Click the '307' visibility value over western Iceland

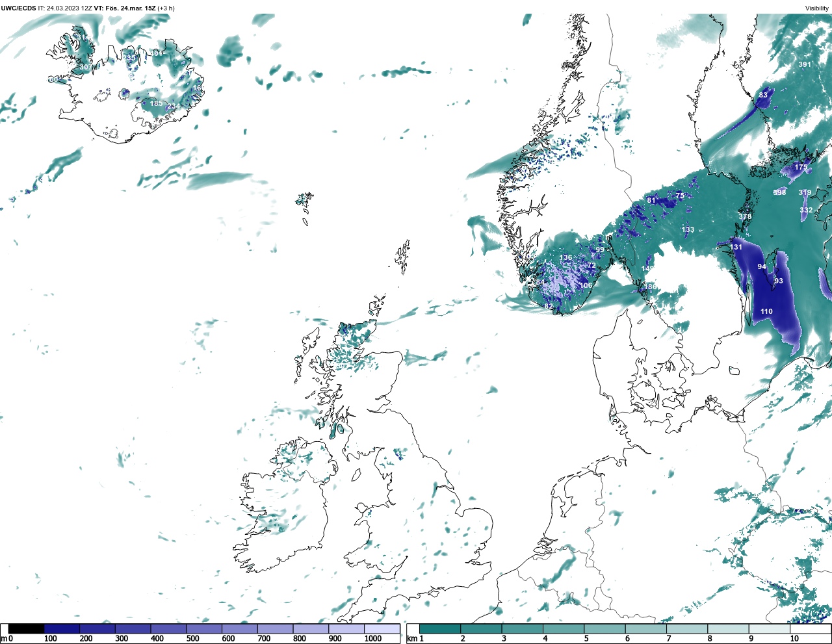tap(86, 67)
